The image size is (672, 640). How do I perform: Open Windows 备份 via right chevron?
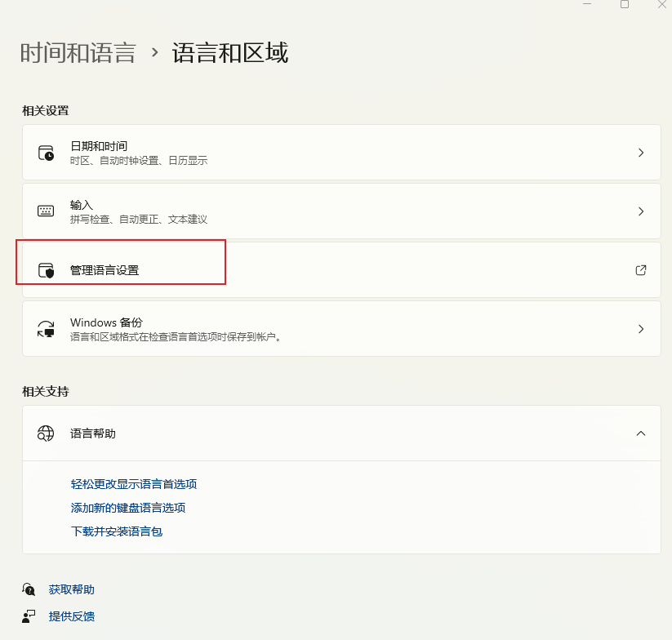click(641, 329)
